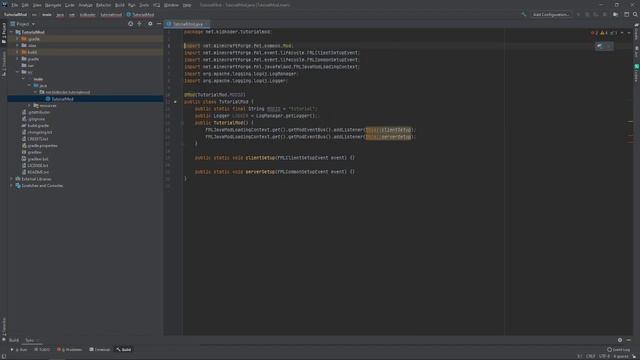
Task: Expand the gradle folder in project tree
Action: pos(17,59)
